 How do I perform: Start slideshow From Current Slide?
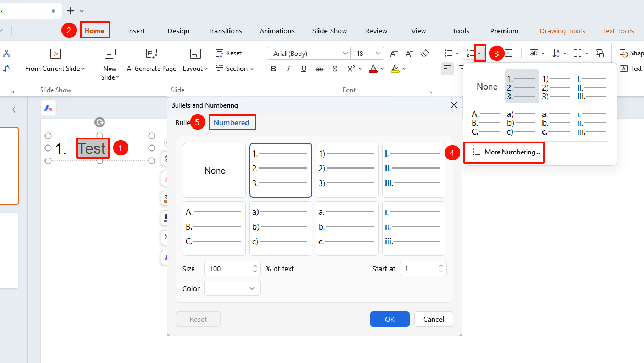pos(55,61)
